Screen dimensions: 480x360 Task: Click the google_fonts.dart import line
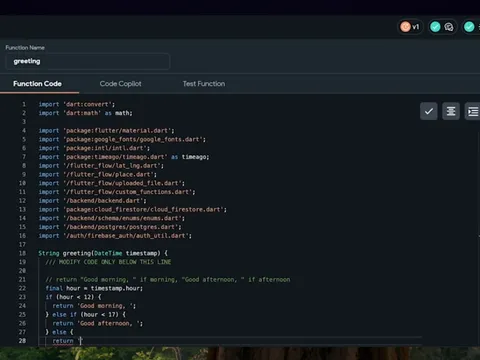pyautogui.click(x=122, y=139)
